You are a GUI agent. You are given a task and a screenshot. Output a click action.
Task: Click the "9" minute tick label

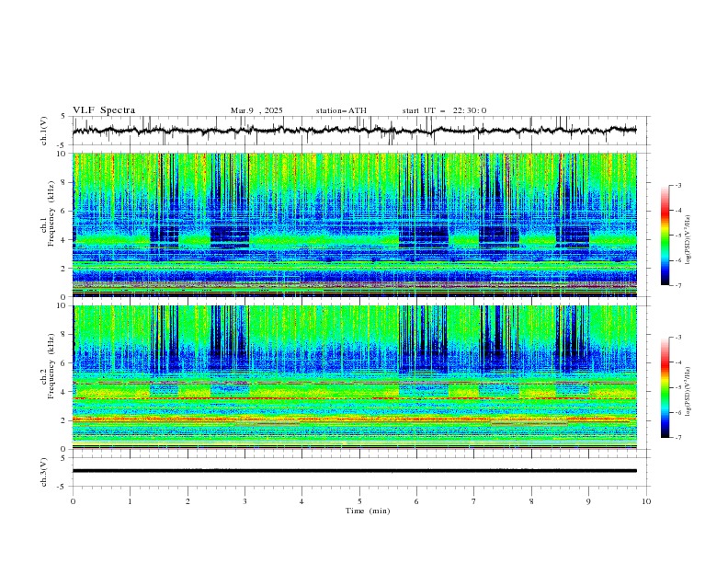(x=588, y=501)
